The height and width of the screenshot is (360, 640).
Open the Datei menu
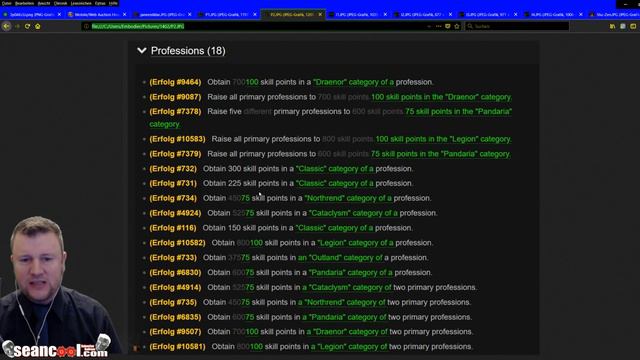click(7, 3)
